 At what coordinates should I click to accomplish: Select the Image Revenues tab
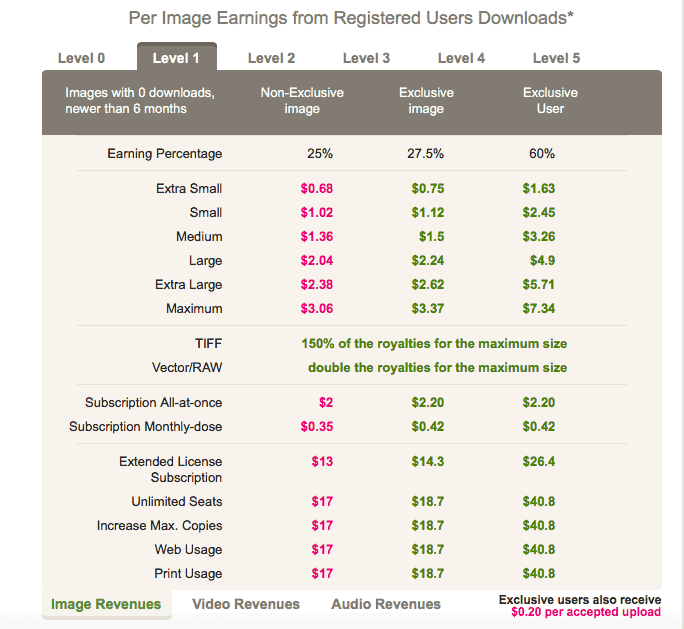(x=106, y=604)
